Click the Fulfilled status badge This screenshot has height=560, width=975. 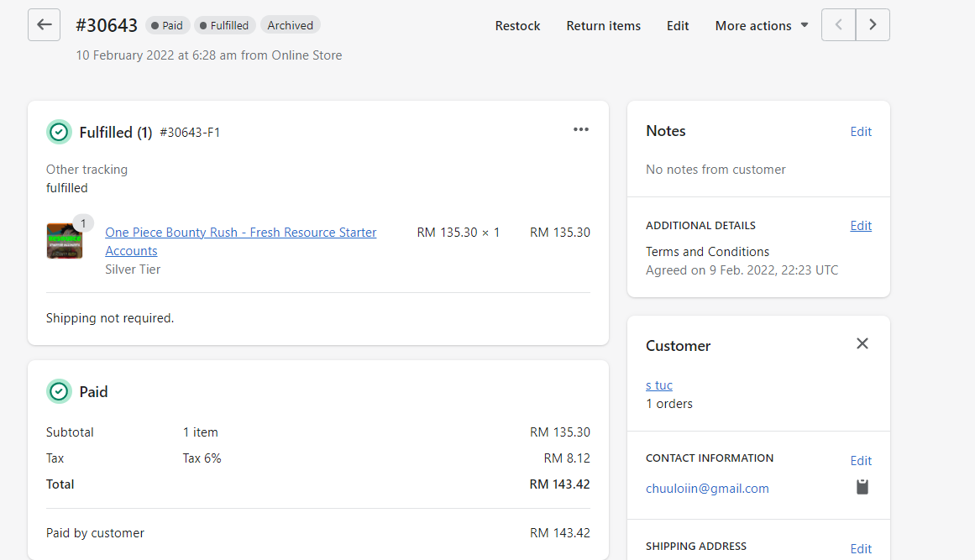pos(224,25)
